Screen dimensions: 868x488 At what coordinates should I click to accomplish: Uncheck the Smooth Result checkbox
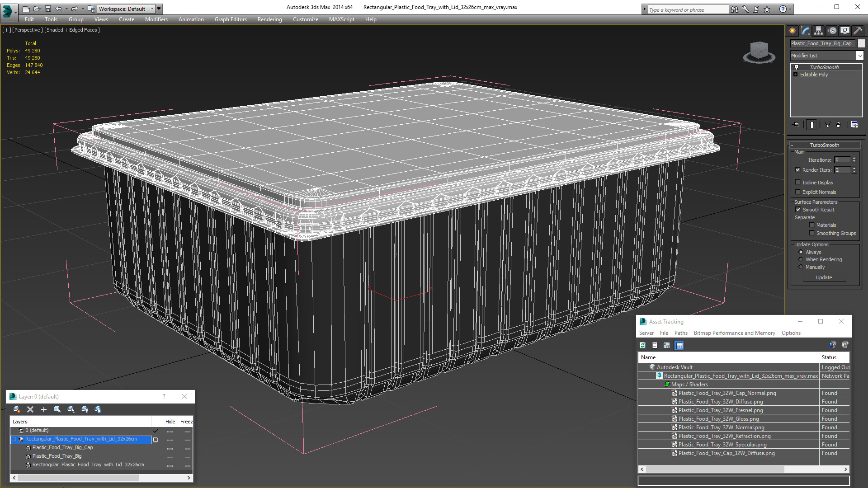(798, 210)
